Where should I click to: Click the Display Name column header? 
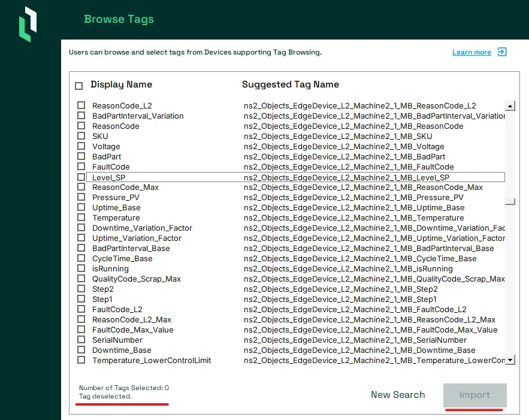pyautogui.click(x=121, y=84)
